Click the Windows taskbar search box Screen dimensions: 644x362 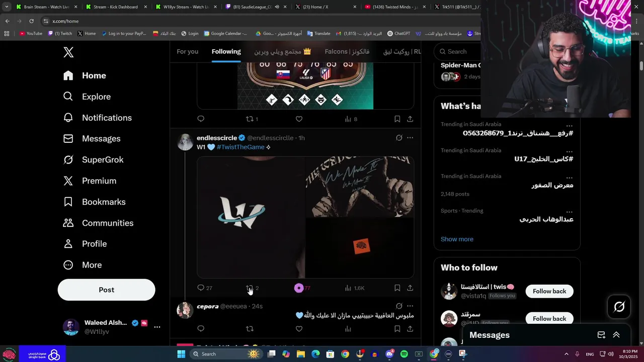coord(226,354)
